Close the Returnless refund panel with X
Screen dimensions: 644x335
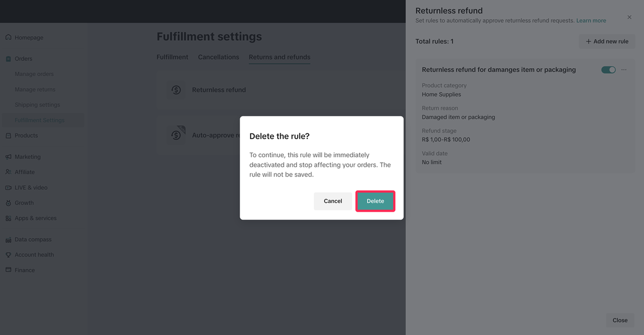[629, 17]
